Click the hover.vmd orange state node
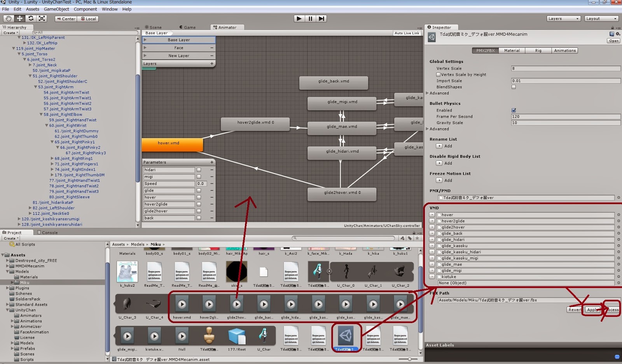This screenshot has height=364, width=622. [x=172, y=144]
